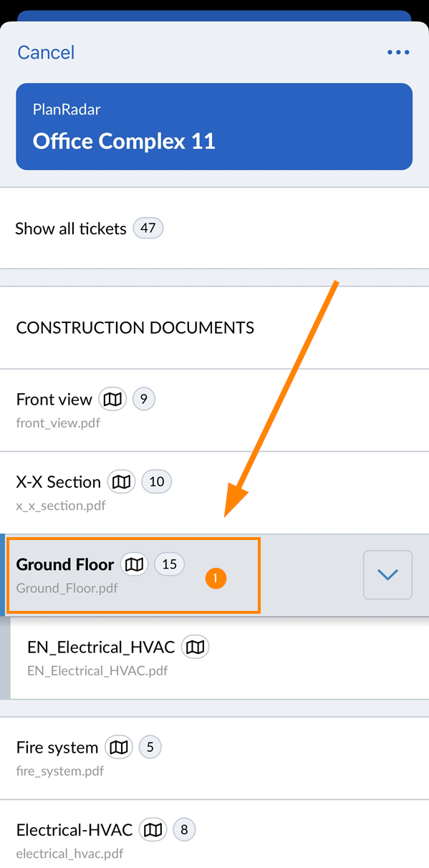Show all tickets

[x=214, y=228]
